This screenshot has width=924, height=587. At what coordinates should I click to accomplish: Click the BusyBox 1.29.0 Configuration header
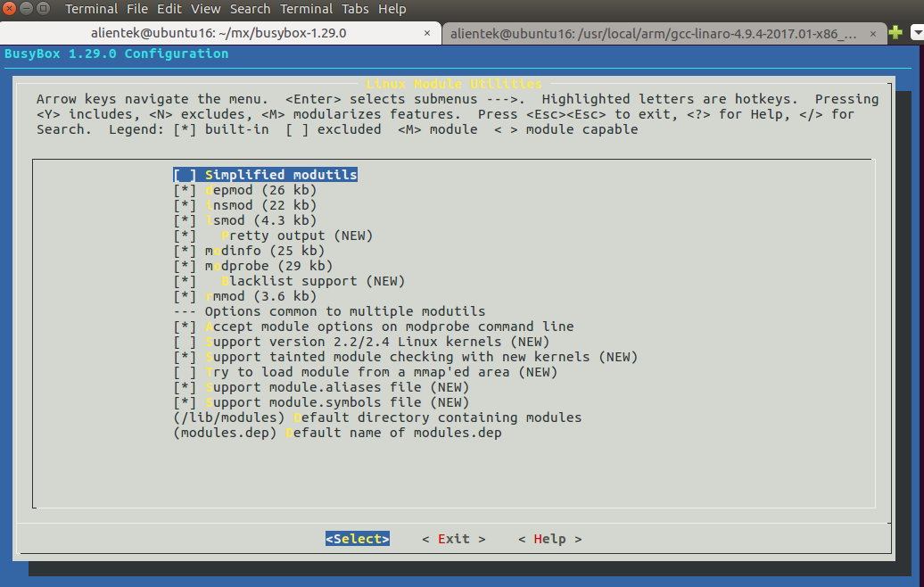click(x=116, y=54)
